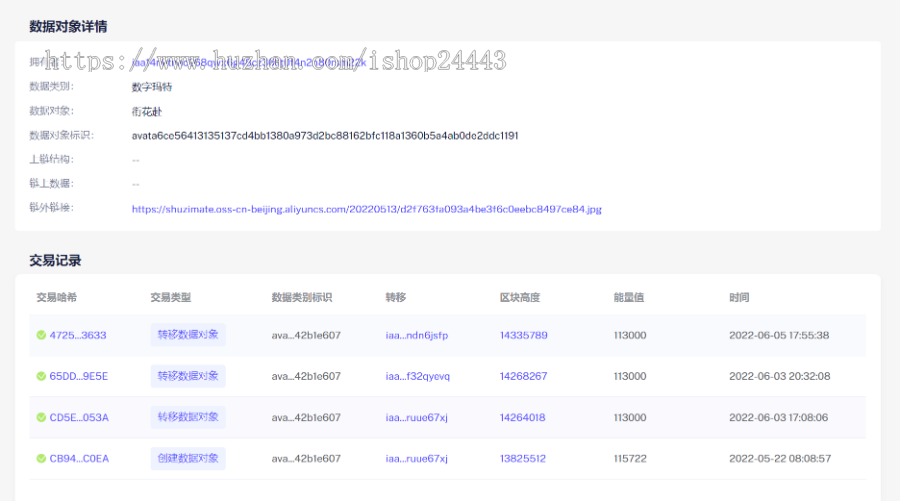
Task: Click ava...42b1e607 in 4725...3633 row
Action: [306, 335]
